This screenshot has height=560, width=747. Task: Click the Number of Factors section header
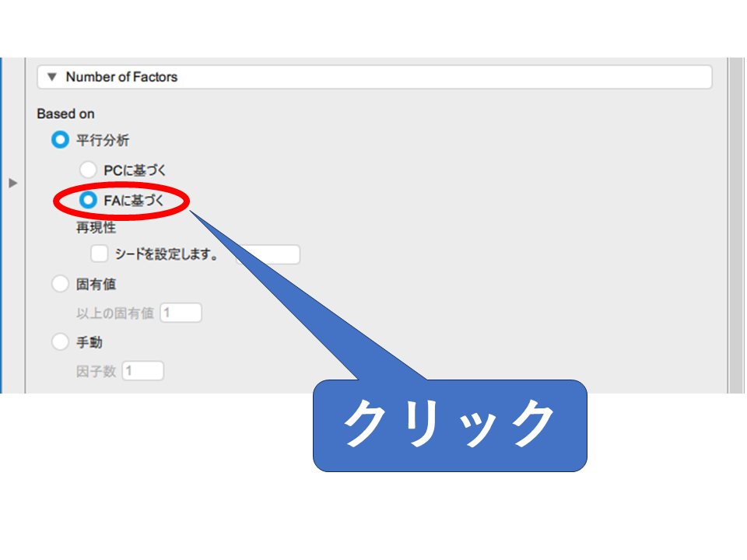(373, 77)
